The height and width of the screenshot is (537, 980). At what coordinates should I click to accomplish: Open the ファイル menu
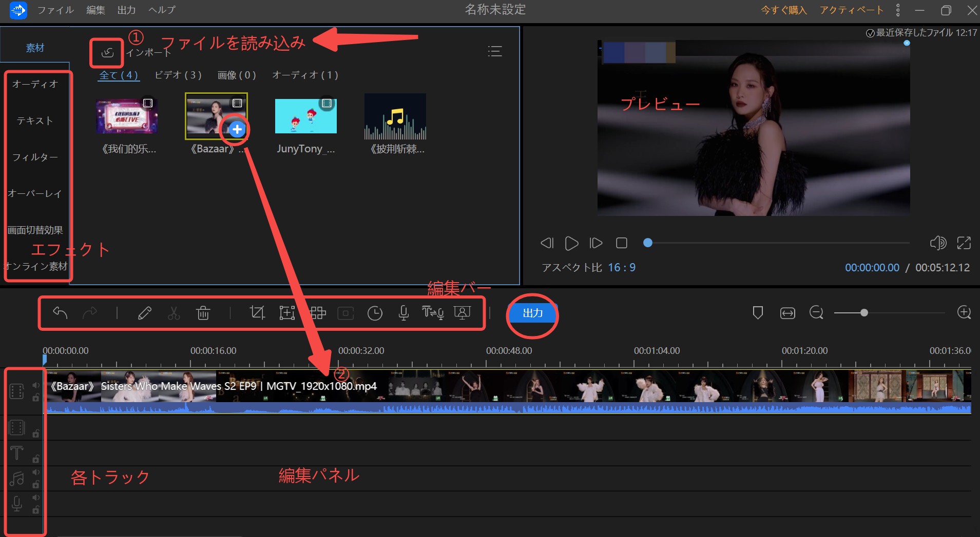[55, 10]
